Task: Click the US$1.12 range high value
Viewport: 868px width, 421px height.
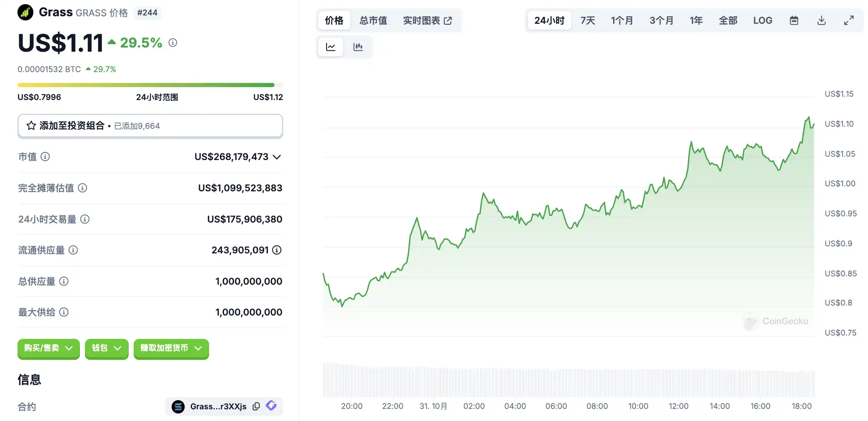Action: point(268,97)
